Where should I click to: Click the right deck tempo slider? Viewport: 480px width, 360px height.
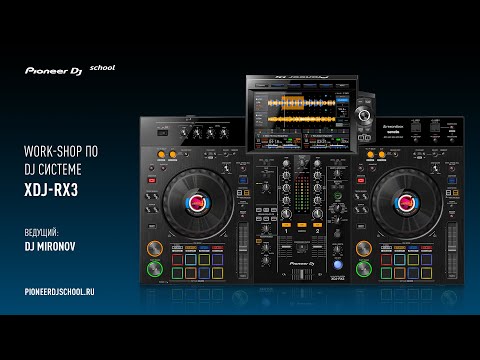(452, 251)
